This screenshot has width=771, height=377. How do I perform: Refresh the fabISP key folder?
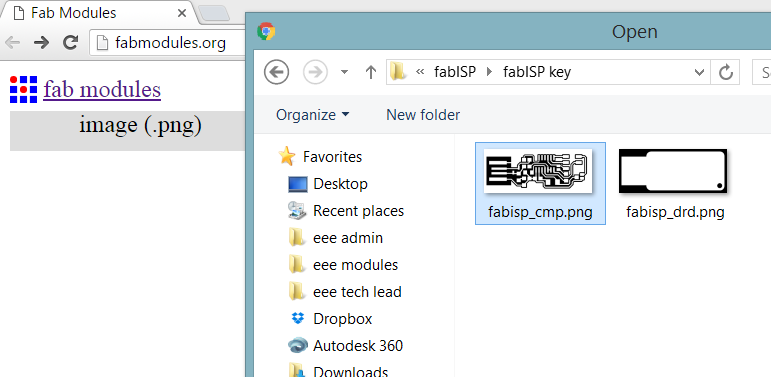click(x=726, y=73)
